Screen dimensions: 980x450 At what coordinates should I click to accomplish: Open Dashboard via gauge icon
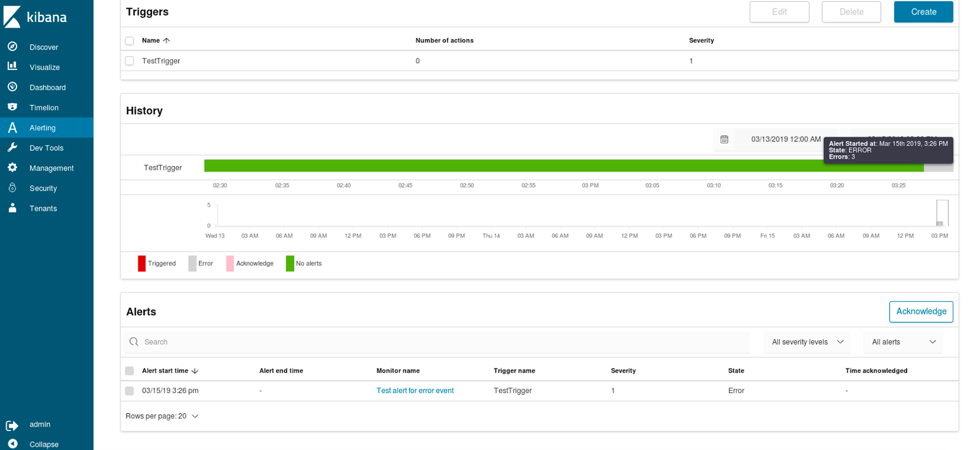tap(12, 86)
